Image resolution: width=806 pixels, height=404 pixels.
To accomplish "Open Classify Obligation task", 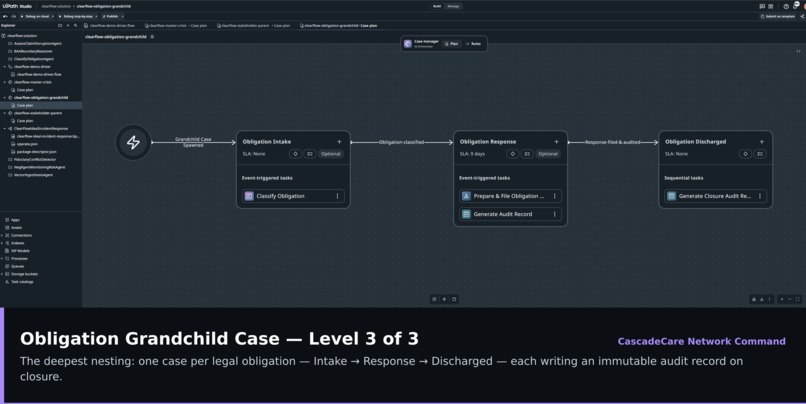I will [293, 196].
